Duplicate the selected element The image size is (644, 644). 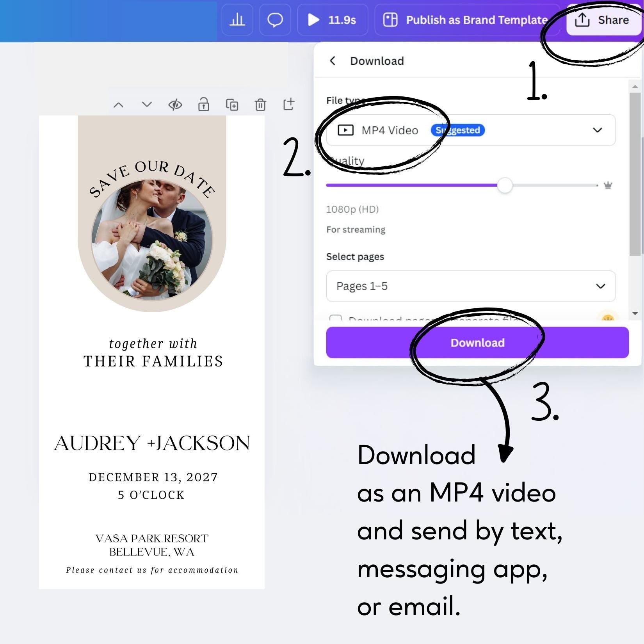coord(232,104)
